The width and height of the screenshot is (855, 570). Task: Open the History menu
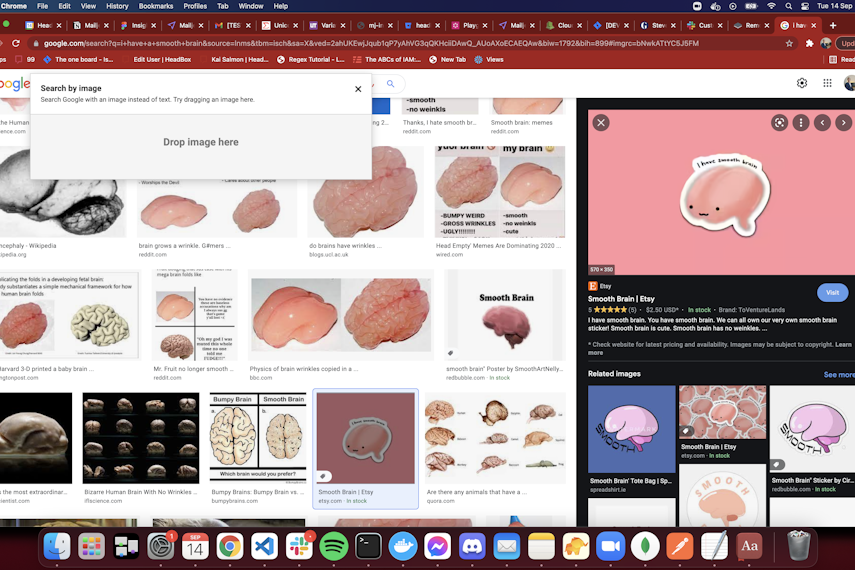(117, 6)
